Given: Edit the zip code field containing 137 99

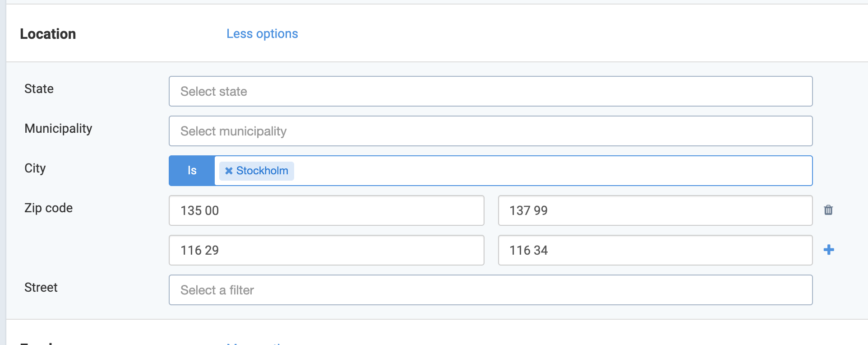Looking at the screenshot, I should (x=655, y=210).
